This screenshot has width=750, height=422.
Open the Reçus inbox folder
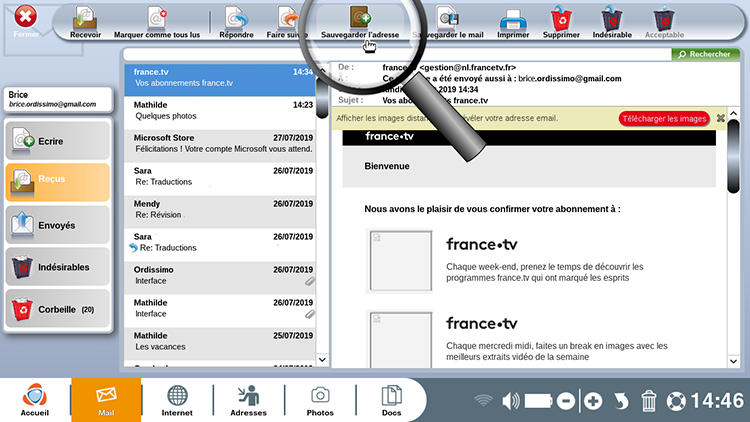tap(57, 182)
